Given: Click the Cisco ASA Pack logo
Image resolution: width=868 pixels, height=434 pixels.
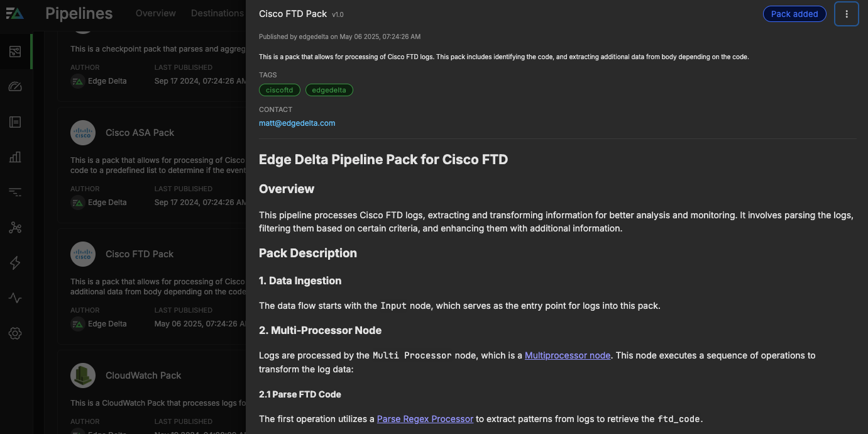Looking at the screenshot, I should [83, 133].
